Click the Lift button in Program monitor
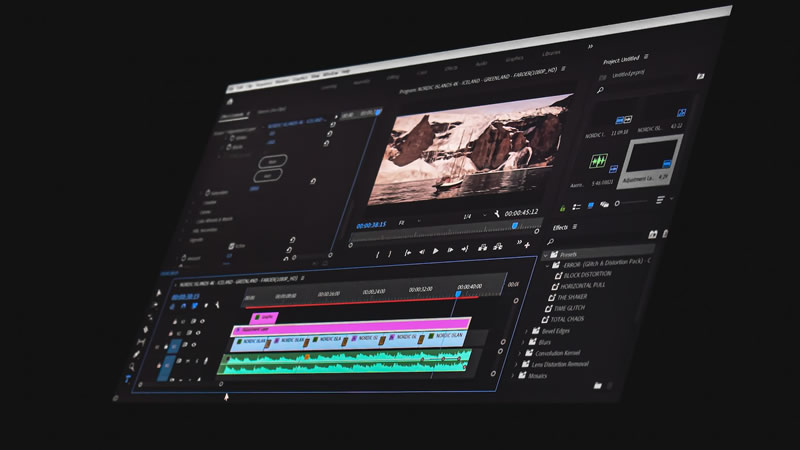 point(482,248)
